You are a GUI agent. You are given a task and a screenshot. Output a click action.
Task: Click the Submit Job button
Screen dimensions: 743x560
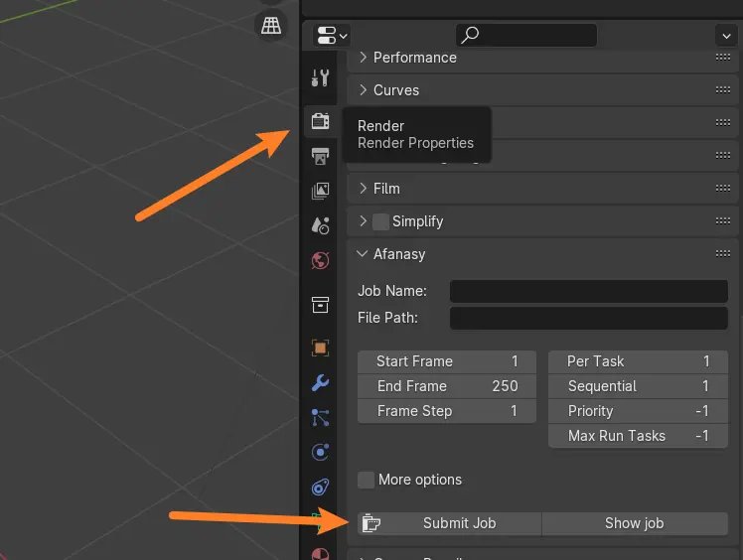pyautogui.click(x=449, y=523)
